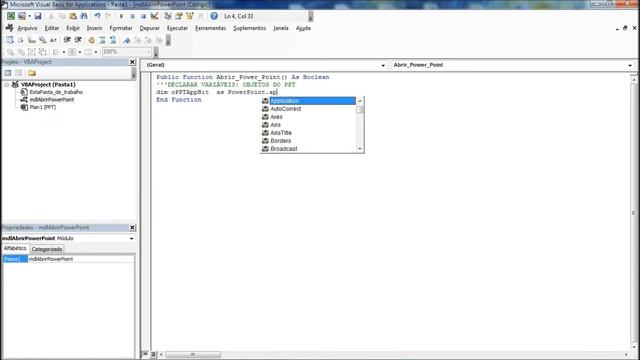Outdent the selected code
Image resolution: width=640 pixels, height=360 pixels.
point(78,40)
